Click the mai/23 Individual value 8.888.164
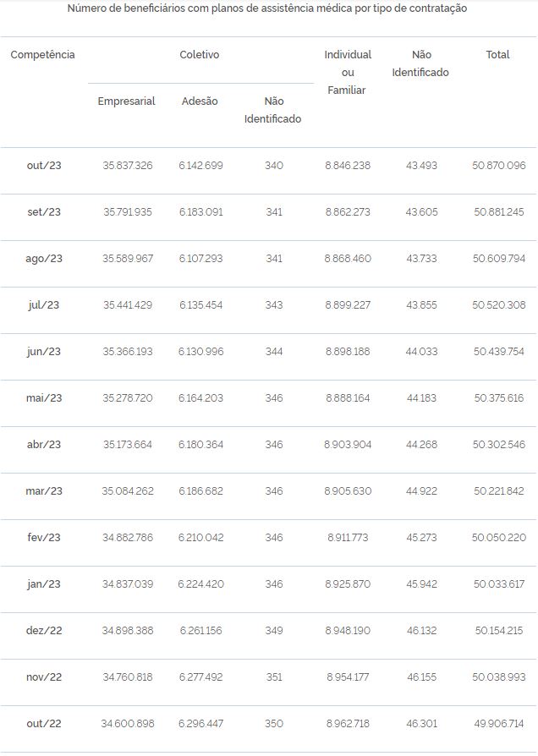 click(x=348, y=398)
